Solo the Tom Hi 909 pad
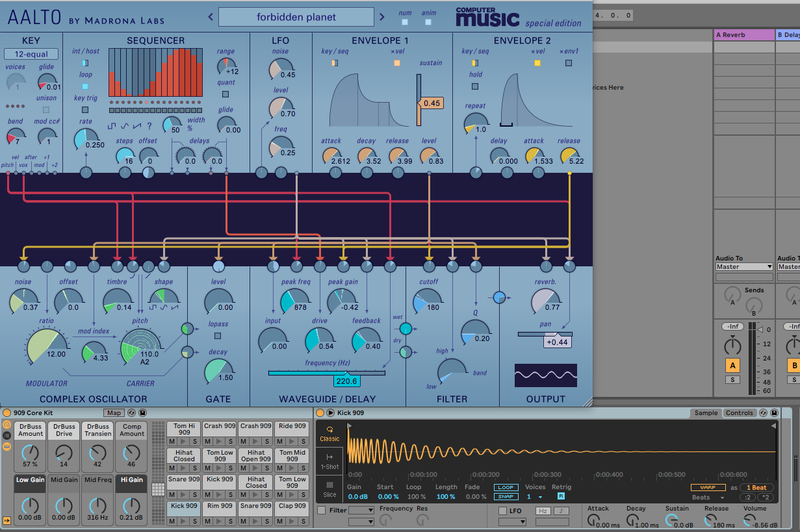The height and width of the screenshot is (532, 800). tap(194, 441)
